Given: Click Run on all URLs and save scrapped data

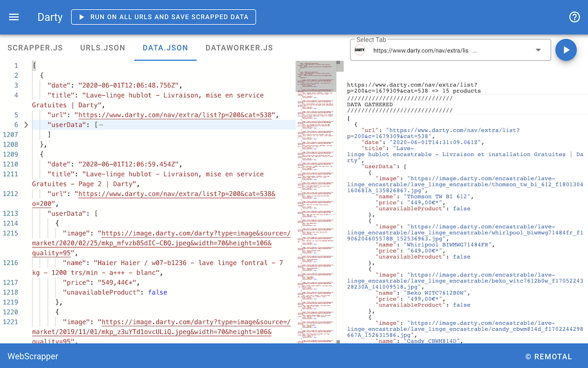Looking at the screenshot, I should (x=164, y=17).
